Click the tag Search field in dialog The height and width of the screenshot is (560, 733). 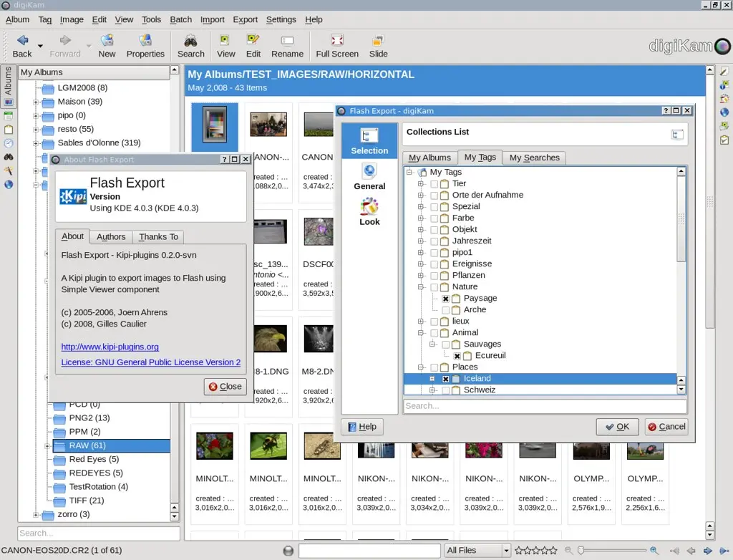[544, 406]
